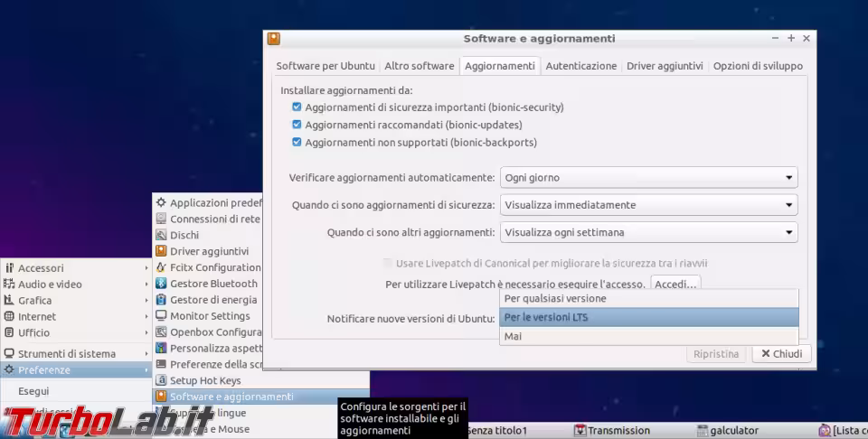
Task: Expand the Strumenti di sistema submenu arrow
Action: (146, 353)
